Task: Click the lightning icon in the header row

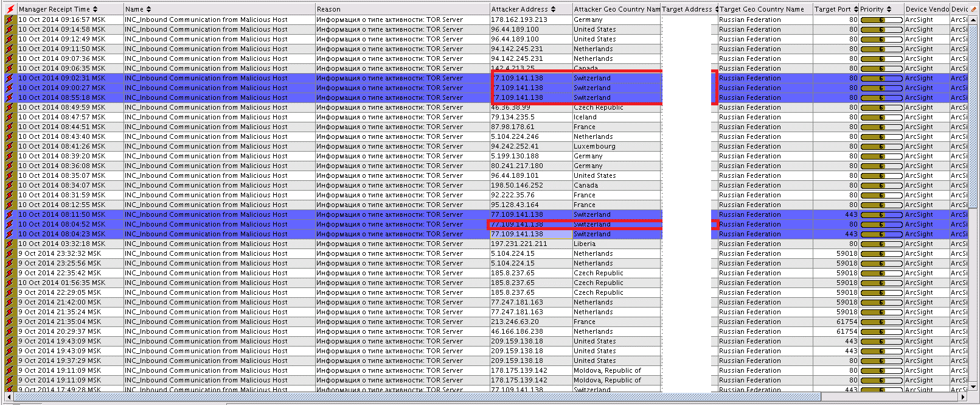Action: tap(10, 9)
